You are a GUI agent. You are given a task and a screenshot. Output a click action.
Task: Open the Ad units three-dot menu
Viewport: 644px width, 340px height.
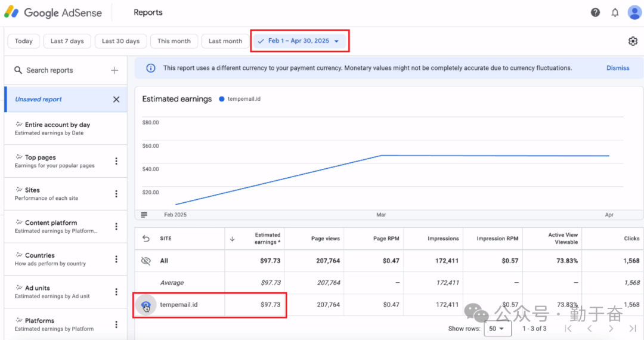116,292
